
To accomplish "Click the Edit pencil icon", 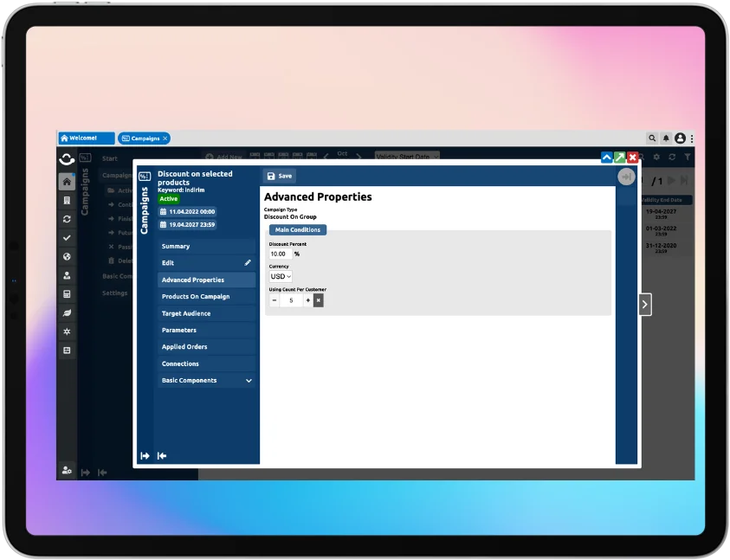I will (248, 263).
